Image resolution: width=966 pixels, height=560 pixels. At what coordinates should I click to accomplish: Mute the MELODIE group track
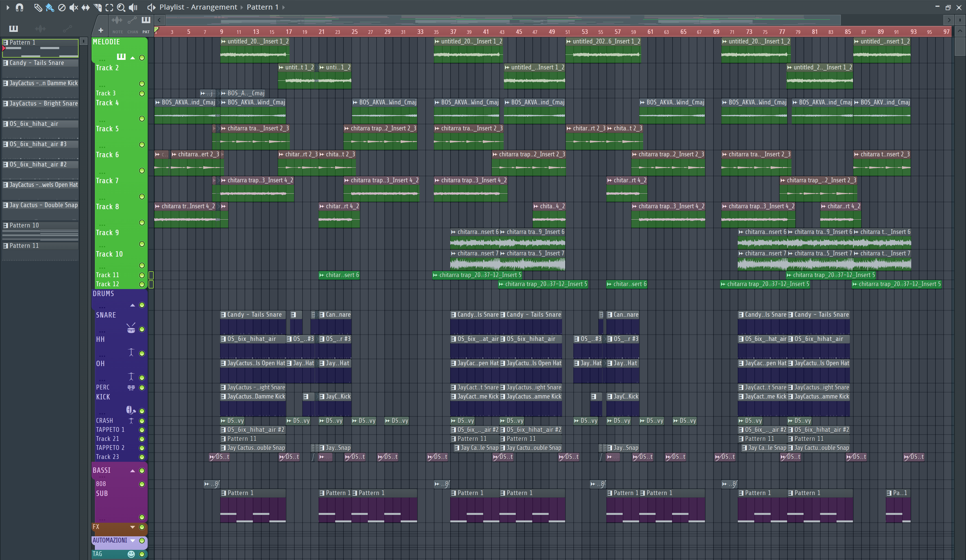[142, 58]
